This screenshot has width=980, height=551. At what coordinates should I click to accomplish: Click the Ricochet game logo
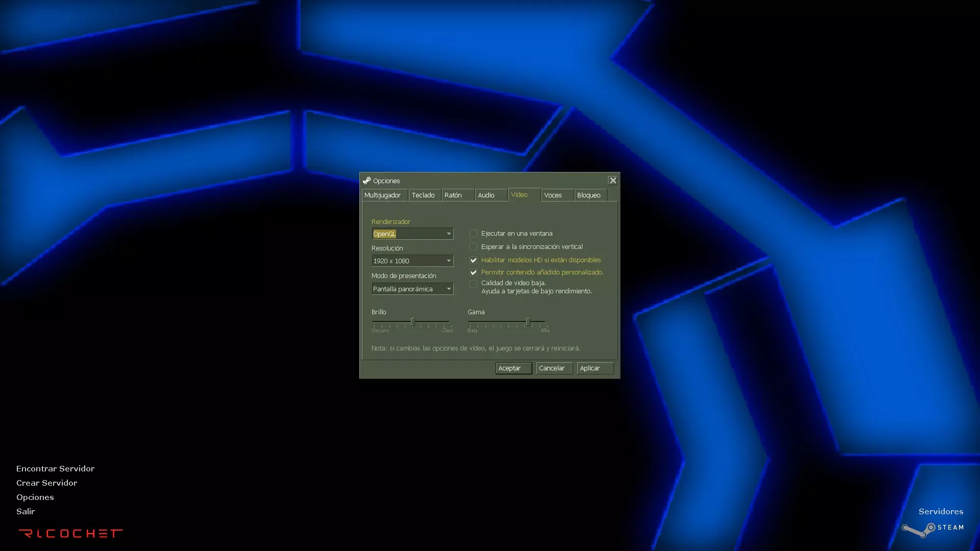coord(70,534)
